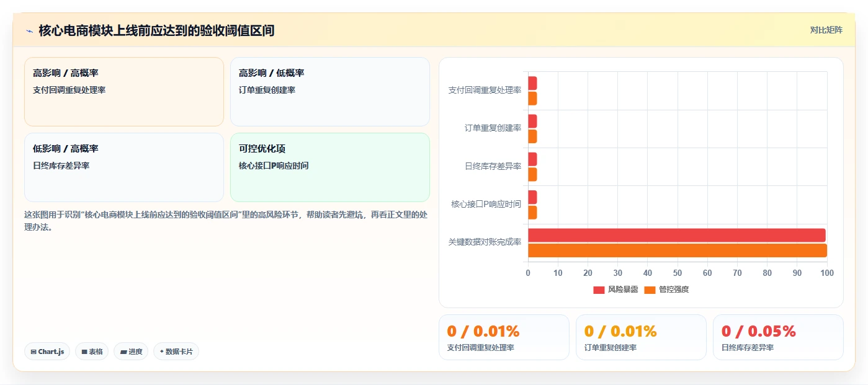Click the 表格 tag chip
The image size is (868, 385).
92,352
